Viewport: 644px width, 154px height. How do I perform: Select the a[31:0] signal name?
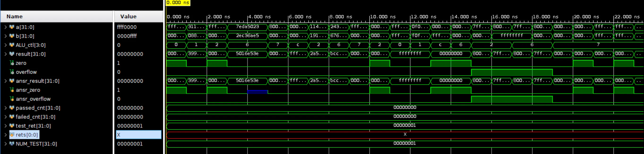[25, 27]
